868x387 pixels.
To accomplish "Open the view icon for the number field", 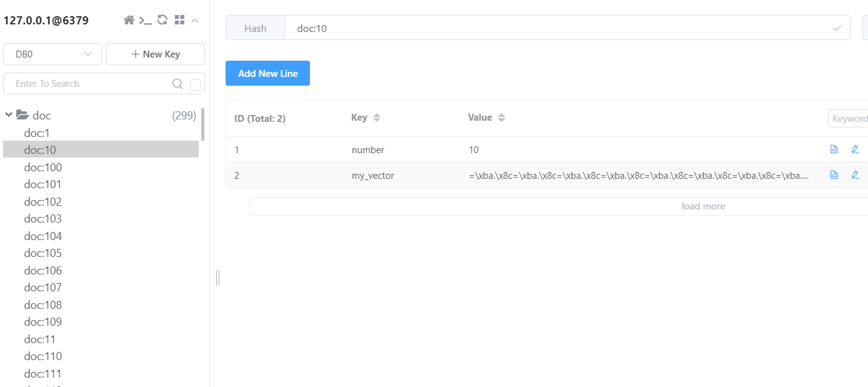I will tap(834, 149).
